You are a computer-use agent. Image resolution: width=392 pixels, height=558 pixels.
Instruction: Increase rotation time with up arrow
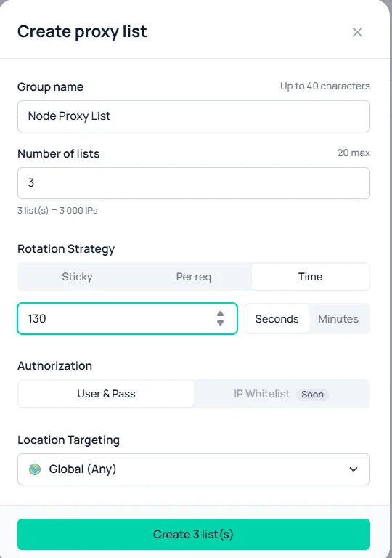[220, 314]
